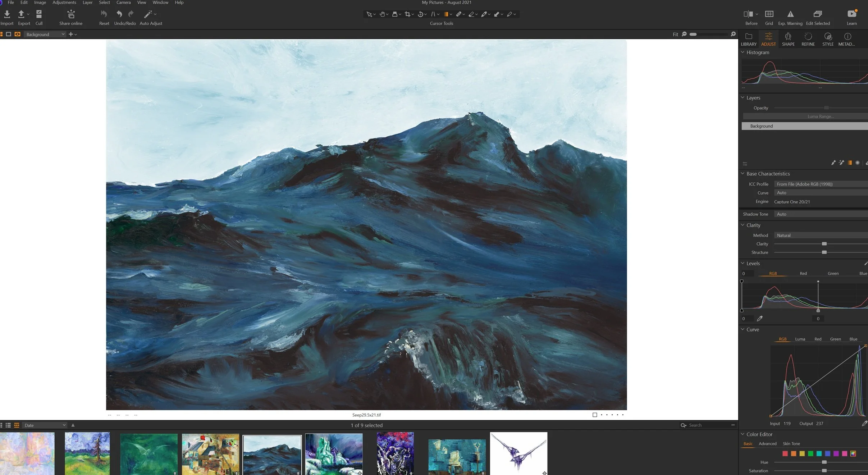
Task: Collapse the Histogram panel
Action: coord(743,52)
